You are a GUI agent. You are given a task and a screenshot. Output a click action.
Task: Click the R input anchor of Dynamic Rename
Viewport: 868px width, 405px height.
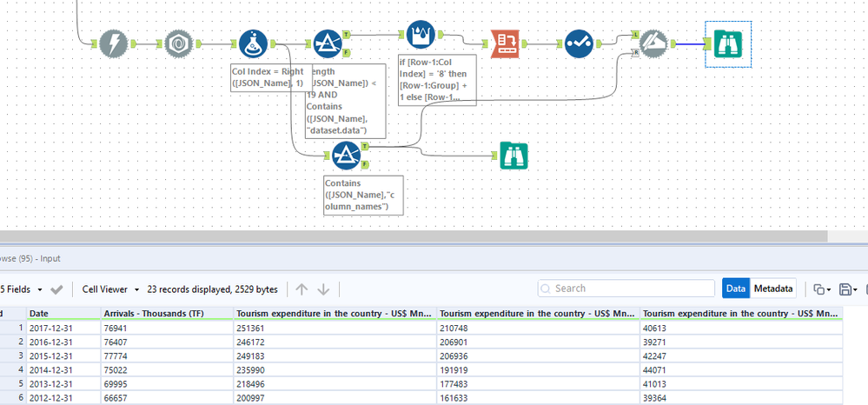coord(636,53)
